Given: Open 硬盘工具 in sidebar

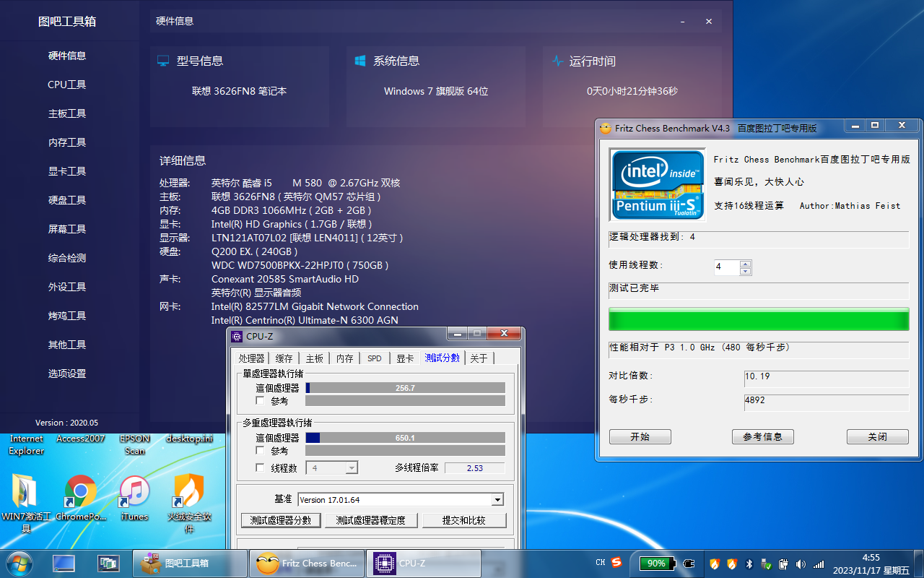Looking at the screenshot, I should (67, 200).
